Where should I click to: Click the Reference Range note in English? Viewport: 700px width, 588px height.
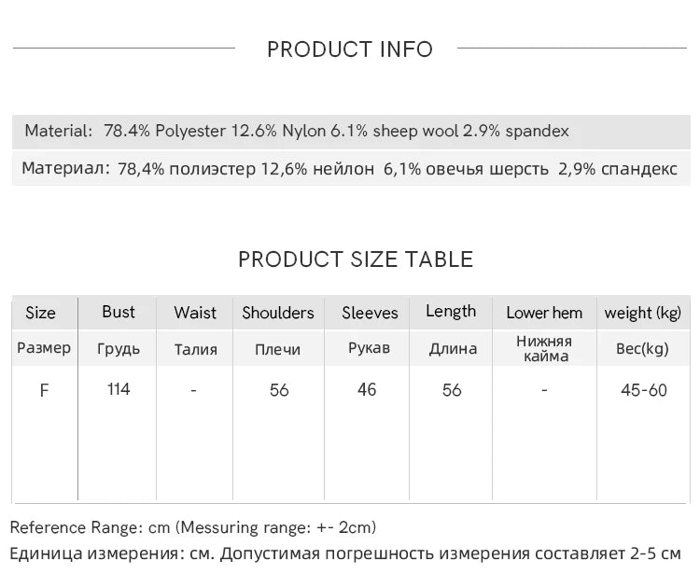pyautogui.click(x=193, y=528)
